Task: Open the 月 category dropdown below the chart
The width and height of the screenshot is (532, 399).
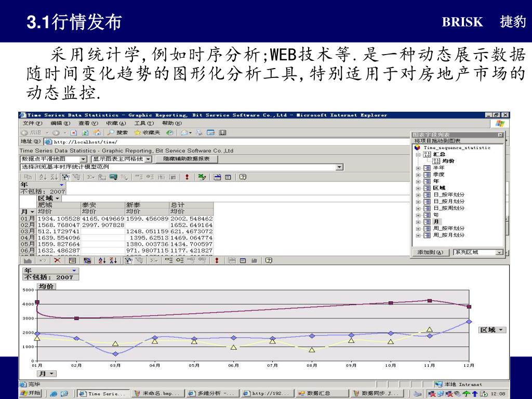Action: (51, 374)
